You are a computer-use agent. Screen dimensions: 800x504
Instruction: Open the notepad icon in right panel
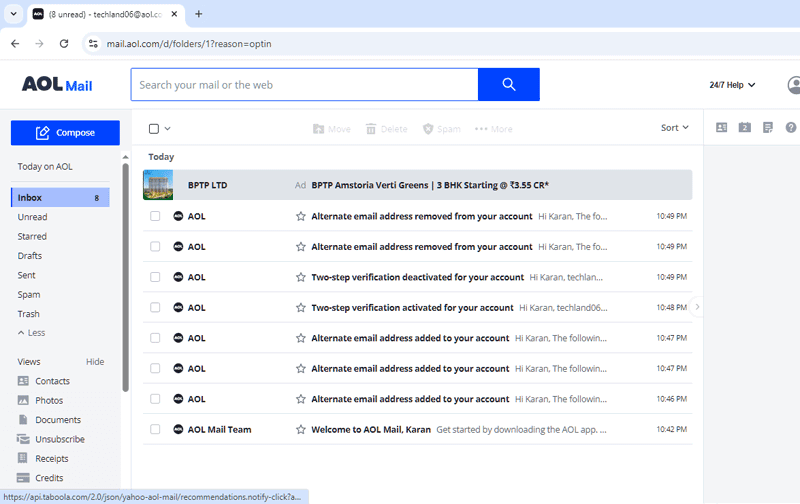tap(767, 128)
